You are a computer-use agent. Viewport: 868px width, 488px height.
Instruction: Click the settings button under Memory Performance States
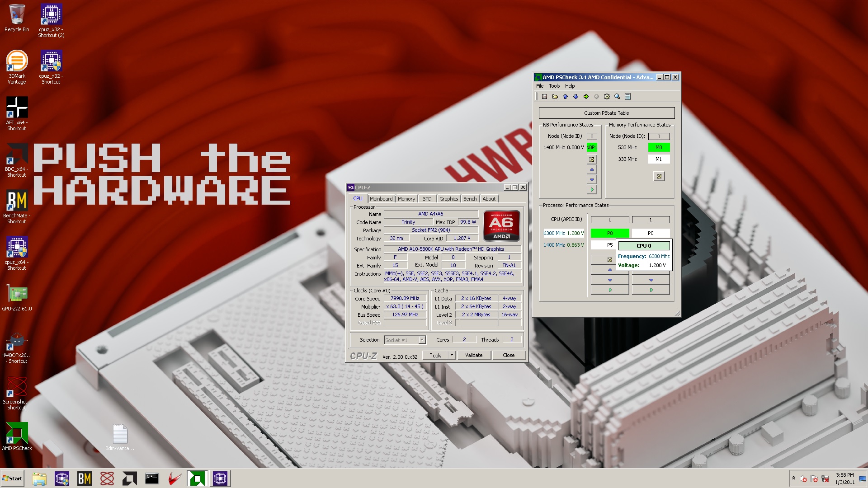(659, 176)
